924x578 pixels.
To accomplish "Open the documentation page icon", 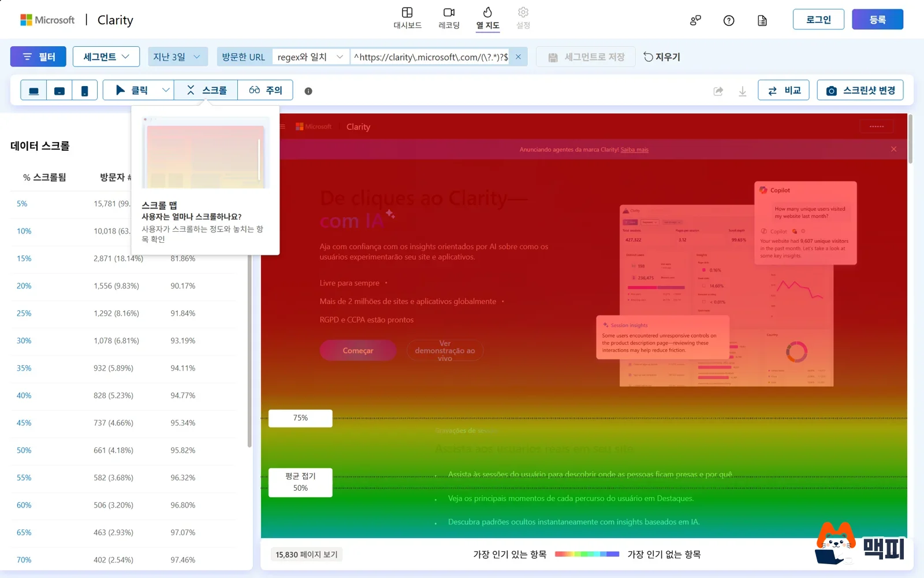I will pyautogui.click(x=762, y=20).
